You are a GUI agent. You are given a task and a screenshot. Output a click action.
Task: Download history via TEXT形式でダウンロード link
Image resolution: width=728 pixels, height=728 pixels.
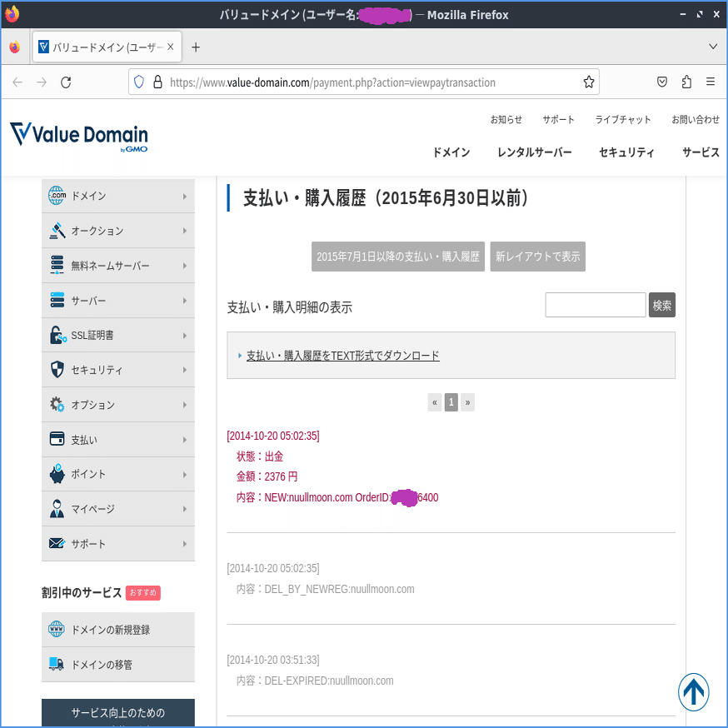pyautogui.click(x=342, y=356)
